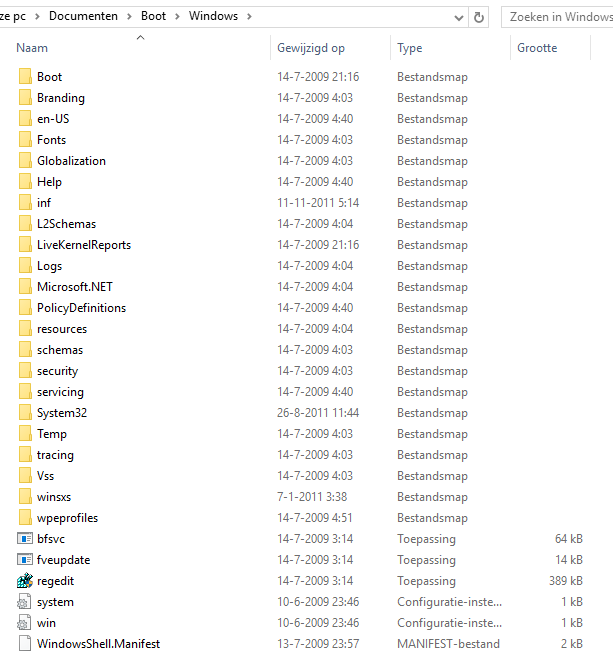Expand the chevron after Documenten breadcrumb
613x660 pixels.
point(129,16)
